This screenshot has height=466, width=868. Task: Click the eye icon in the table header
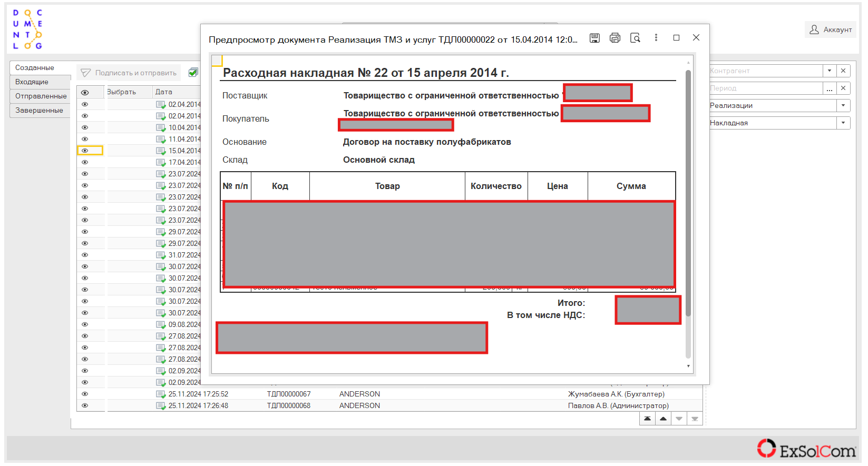point(84,92)
